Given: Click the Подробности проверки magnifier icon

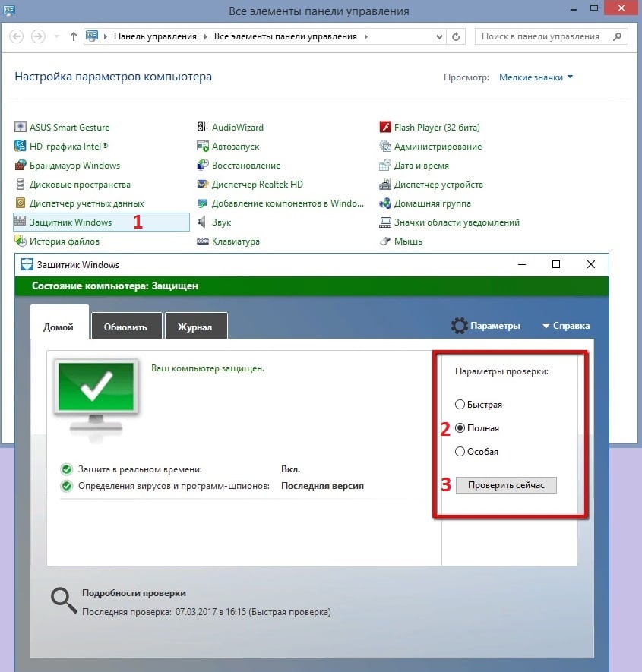Looking at the screenshot, I should pyautogui.click(x=64, y=600).
